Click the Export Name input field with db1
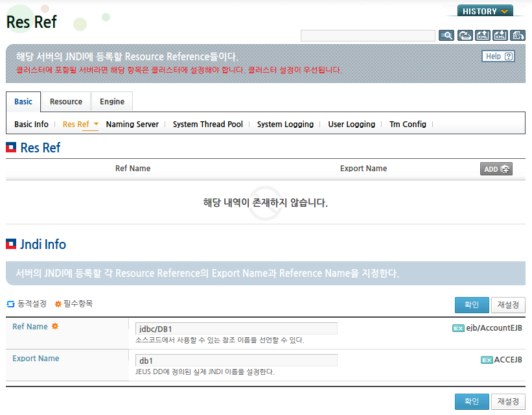The width and height of the screenshot is (532, 415). click(x=237, y=361)
